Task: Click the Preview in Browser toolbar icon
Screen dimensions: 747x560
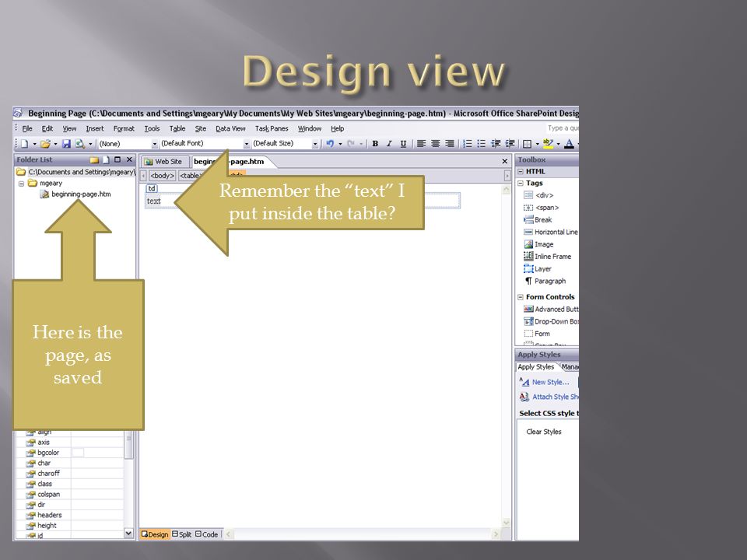Action: [x=79, y=143]
